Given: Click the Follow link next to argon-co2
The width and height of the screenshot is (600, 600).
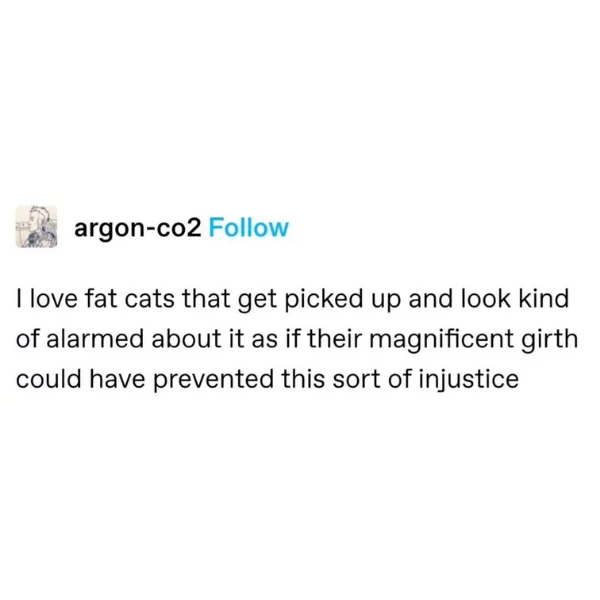Looking at the screenshot, I should (x=248, y=228).
